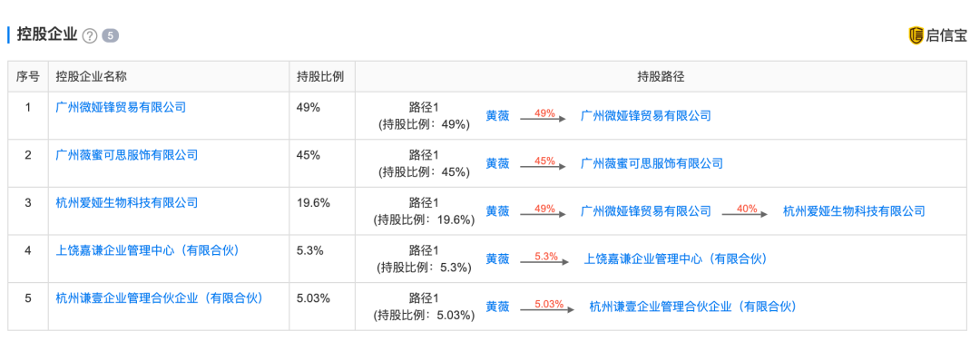Click the 5.03% arrow in row 5 path
Screen dimensions: 980x351
[x=549, y=307]
